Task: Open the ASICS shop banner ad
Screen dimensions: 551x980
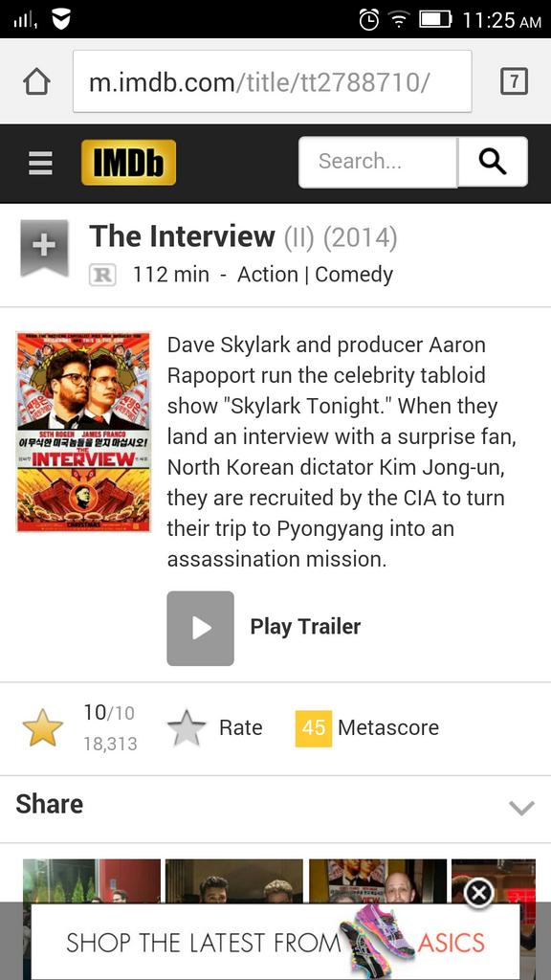Action: pyautogui.click(x=275, y=942)
